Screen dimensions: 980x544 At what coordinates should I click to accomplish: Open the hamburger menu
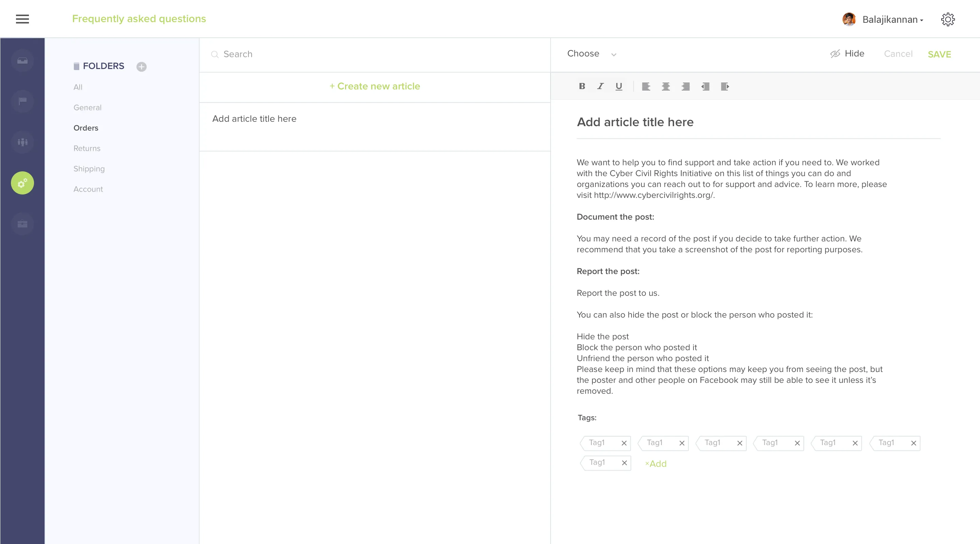(x=22, y=19)
